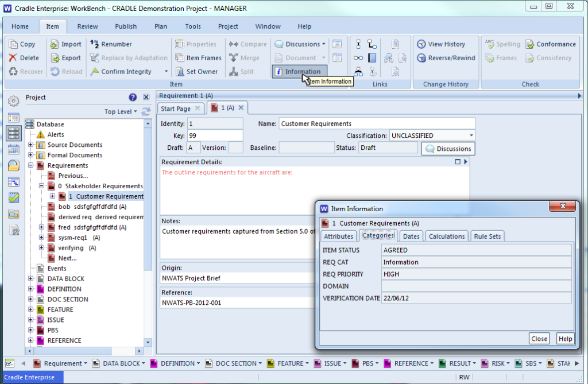Image resolution: width=588 pixels, height=384 pixels.
Task: Open the Discussions dropdown in the ribbon
Action: 324,44
